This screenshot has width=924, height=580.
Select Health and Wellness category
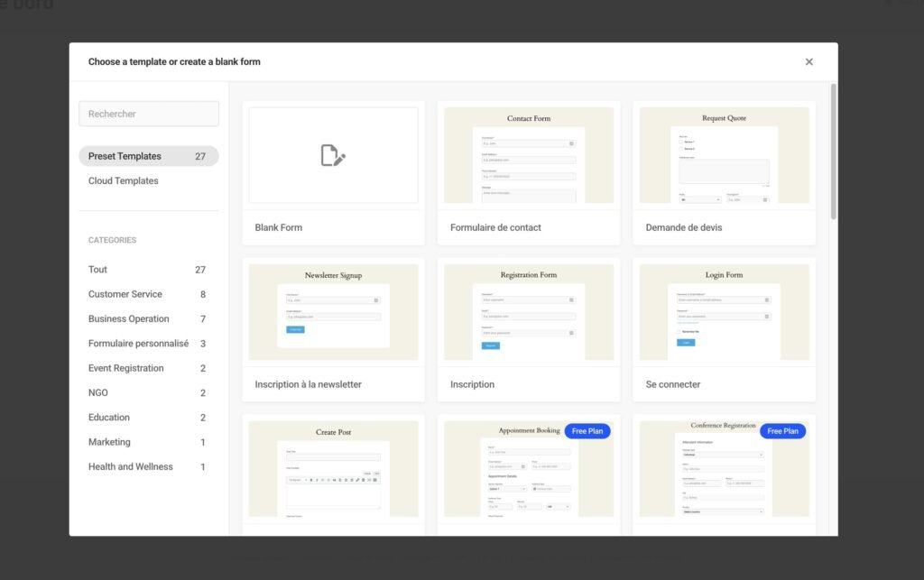tap(131, 467)
